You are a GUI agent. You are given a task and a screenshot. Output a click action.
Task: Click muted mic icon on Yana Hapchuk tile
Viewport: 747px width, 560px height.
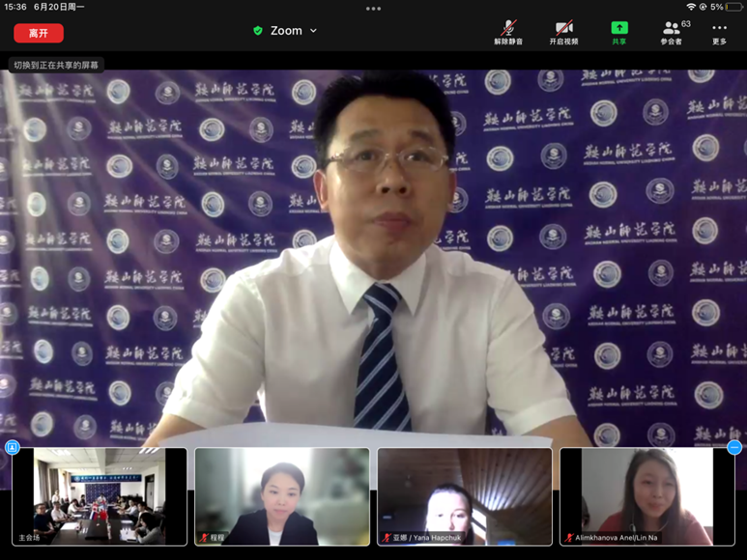pos(386,538)
